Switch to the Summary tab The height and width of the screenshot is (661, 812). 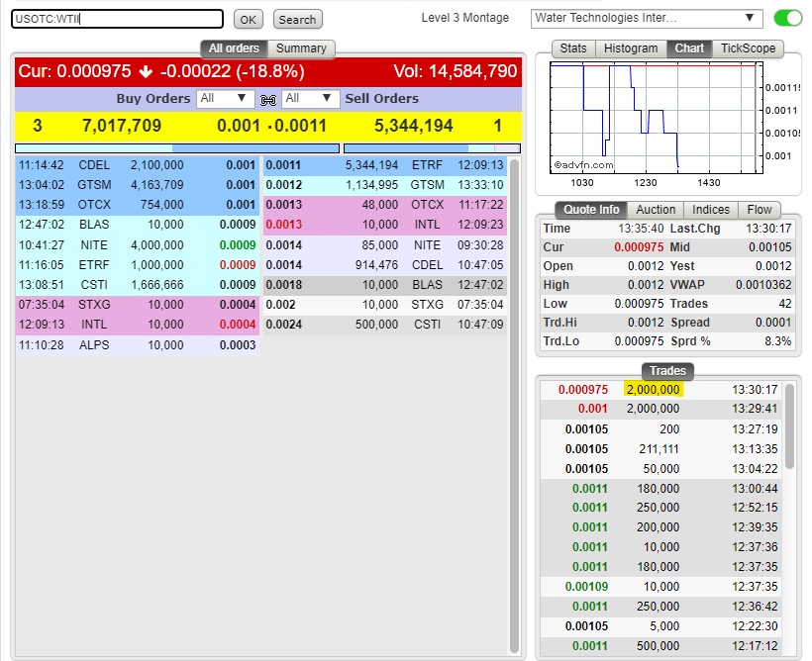click(301, 48)
